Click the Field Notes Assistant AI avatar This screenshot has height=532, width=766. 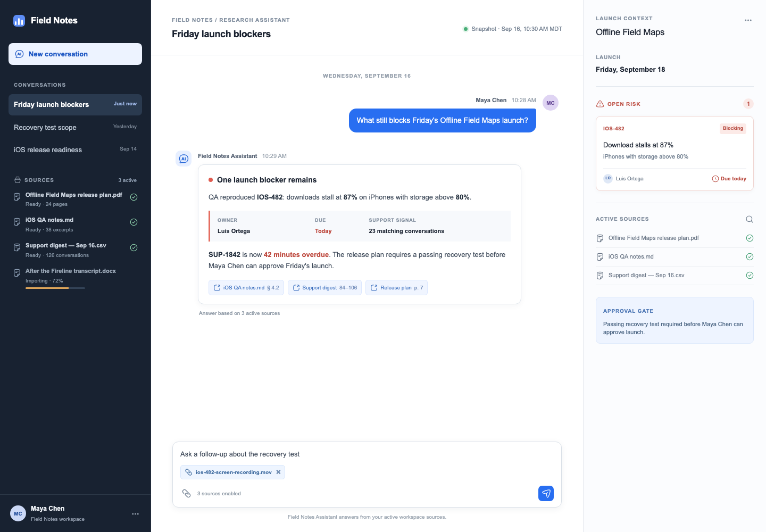(184, 159)
